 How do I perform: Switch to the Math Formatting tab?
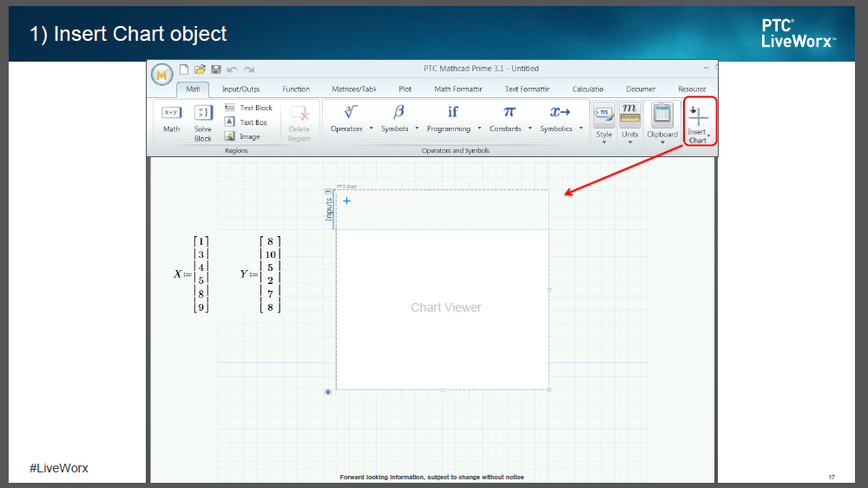[458, 89]
